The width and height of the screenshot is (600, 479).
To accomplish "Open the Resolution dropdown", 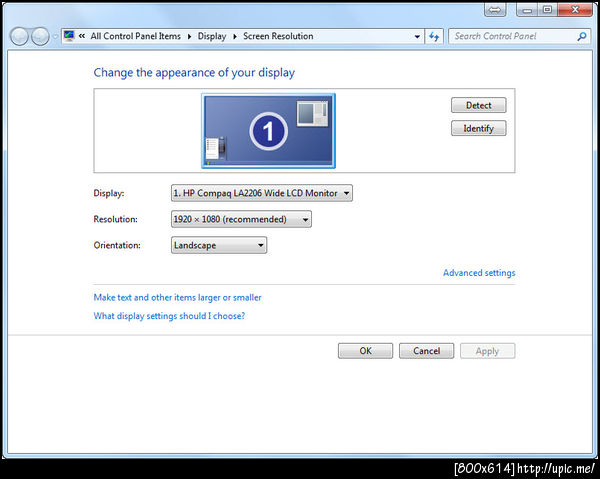I will (241, 219).
